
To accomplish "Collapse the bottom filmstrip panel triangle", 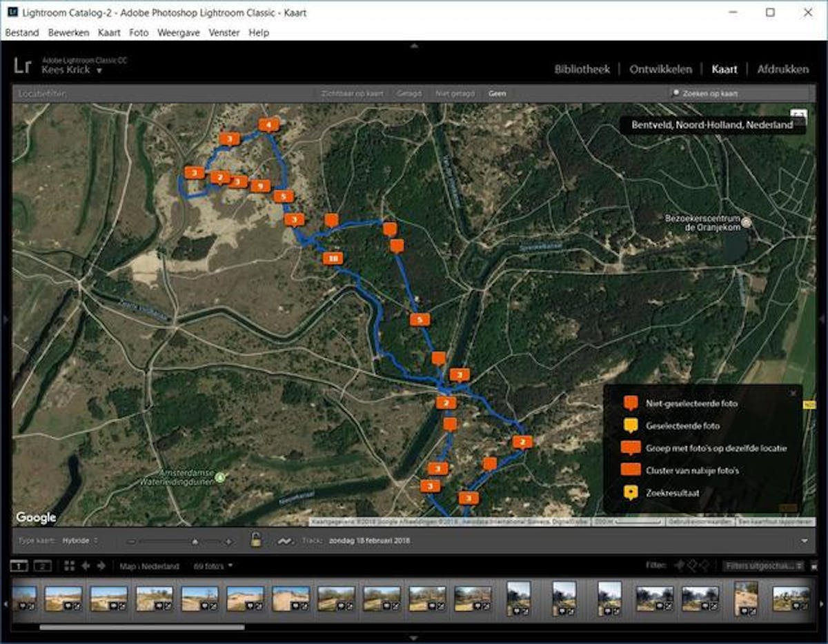I will (x=413, y=638).
